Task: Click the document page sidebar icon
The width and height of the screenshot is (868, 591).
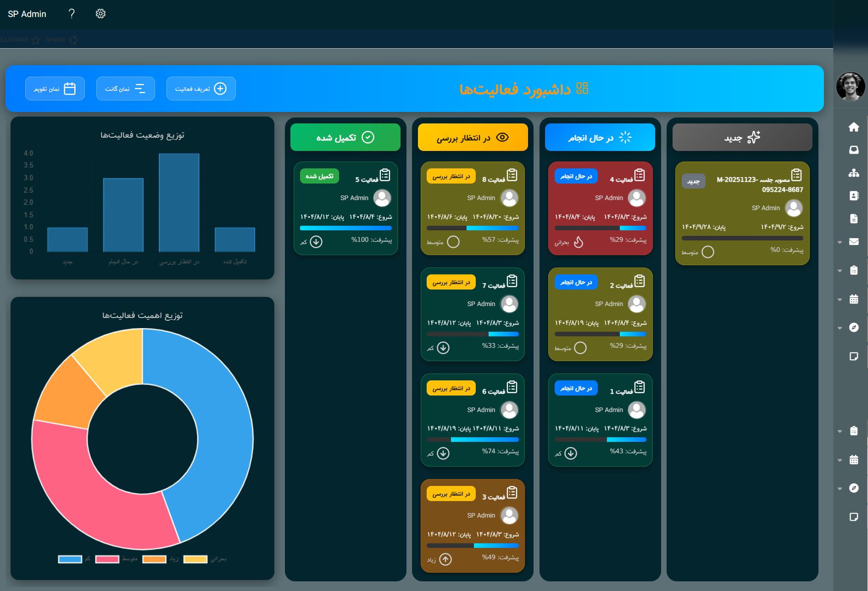Action: pos(853,219)
